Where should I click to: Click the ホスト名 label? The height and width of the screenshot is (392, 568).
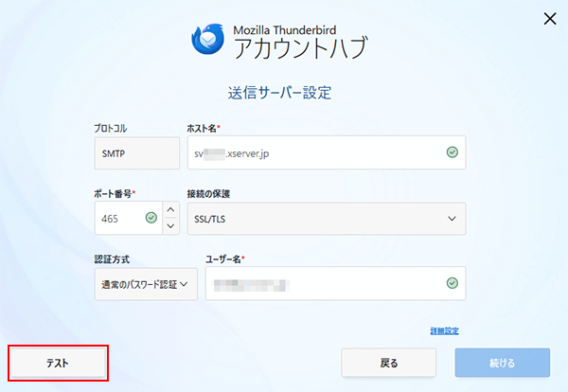[x=202, y=128]
